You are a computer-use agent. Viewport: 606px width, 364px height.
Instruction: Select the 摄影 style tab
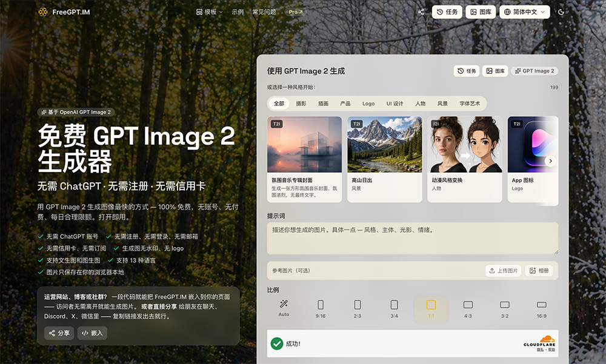301,104
